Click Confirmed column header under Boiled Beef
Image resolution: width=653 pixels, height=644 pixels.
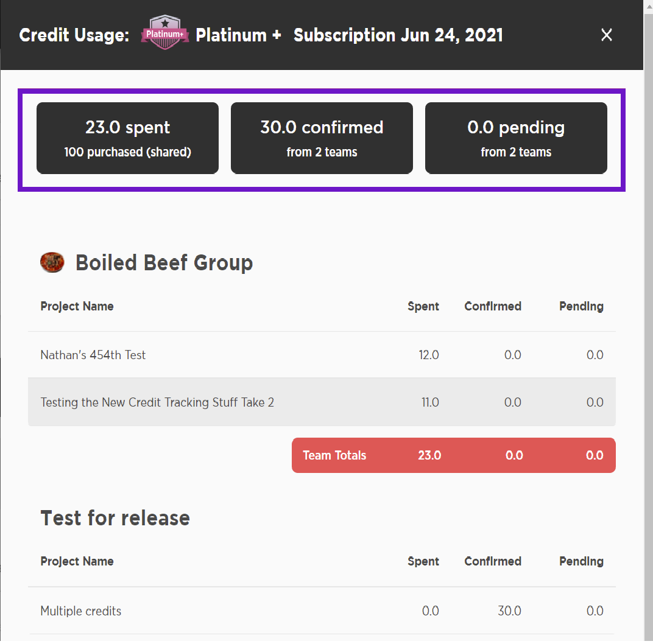click(493, 307)
